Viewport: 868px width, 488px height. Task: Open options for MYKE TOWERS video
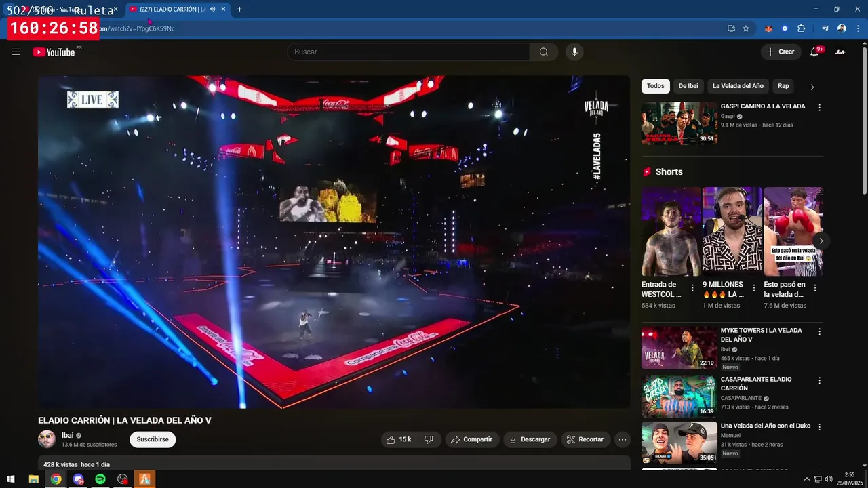click(819, 332)
